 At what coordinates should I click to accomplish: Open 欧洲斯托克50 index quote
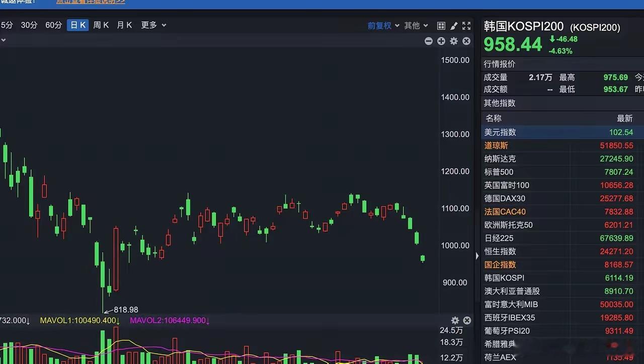(562, 225)
